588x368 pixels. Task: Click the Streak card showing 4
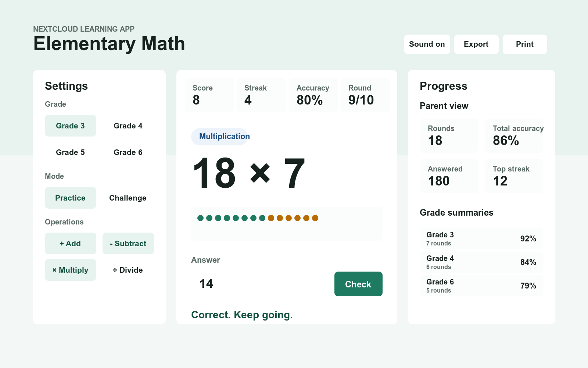pyautogui.click(x=261, y=95)
